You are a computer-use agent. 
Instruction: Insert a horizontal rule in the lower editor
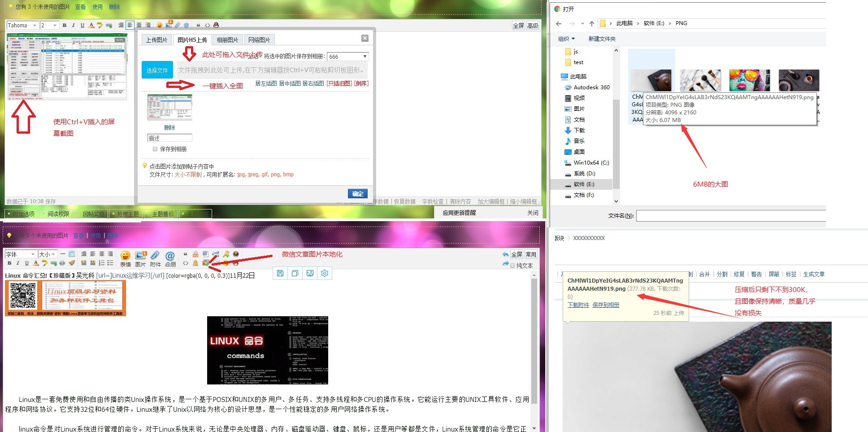point(63,254)
